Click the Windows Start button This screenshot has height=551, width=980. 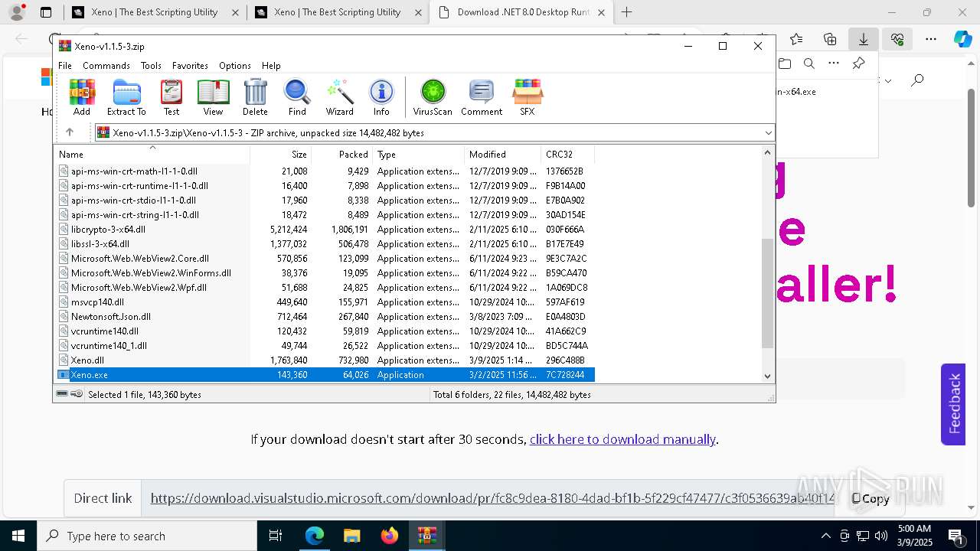18,536
